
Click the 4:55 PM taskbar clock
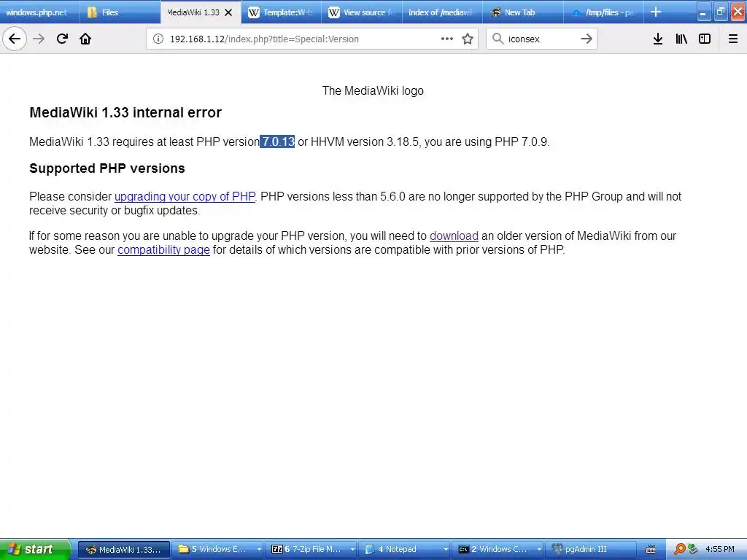(719, 549)
